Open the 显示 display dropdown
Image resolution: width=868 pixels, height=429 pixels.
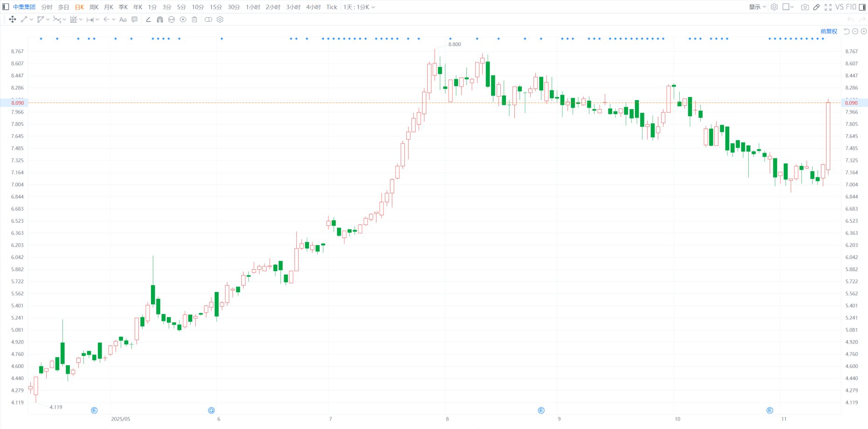757,7
